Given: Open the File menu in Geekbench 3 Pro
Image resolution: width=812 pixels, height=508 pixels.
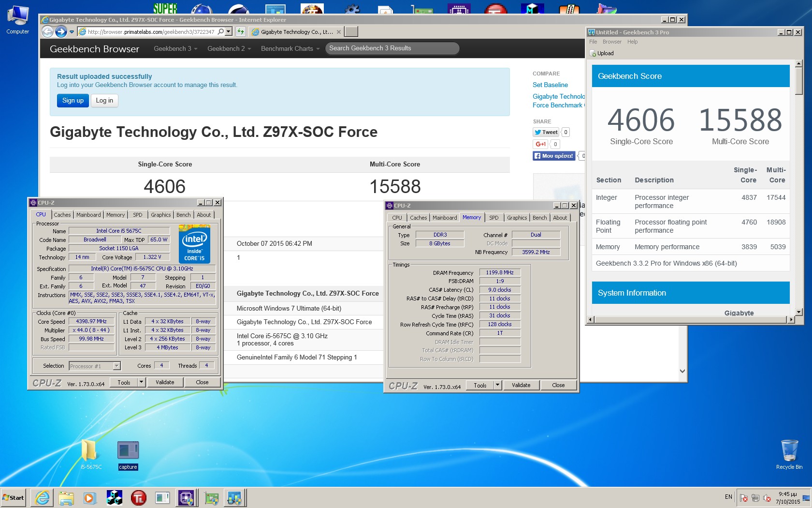Looking at the screenshot, I should click(593, 42).
